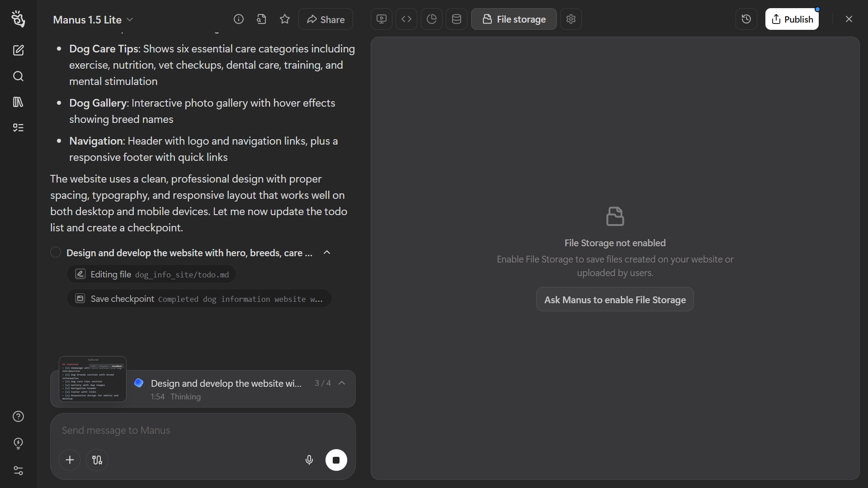Open the website preview panel
Screen dimensions: 868x488
(x=381, y=19)
